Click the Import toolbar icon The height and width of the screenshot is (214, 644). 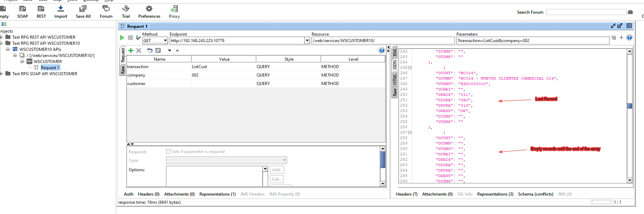[60, 11]
